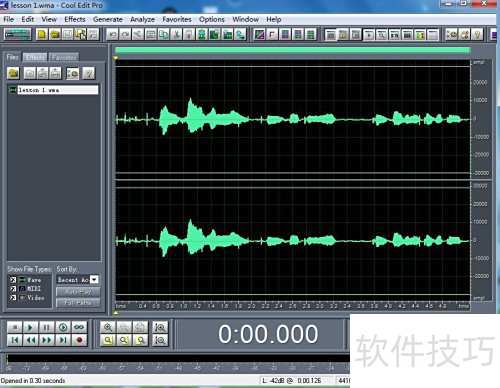The image size is (500, 388).
Task: Start playback with the Play button
Action: pyautogui.click(x=31, y=327)
